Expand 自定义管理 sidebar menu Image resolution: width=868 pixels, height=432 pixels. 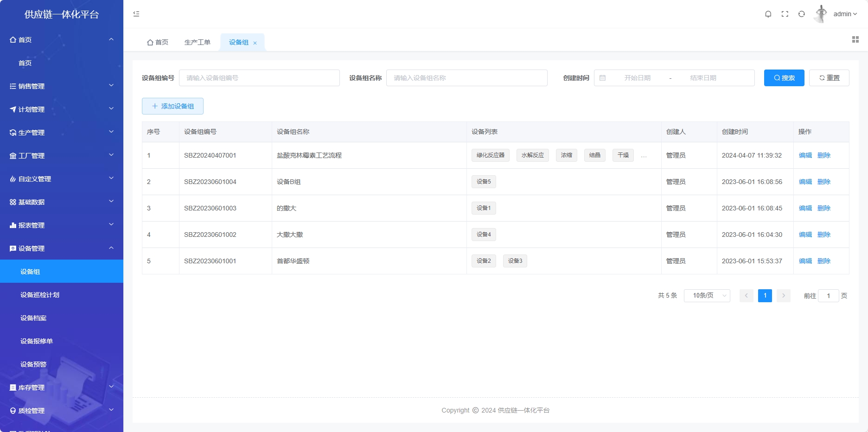coord(62,179)
